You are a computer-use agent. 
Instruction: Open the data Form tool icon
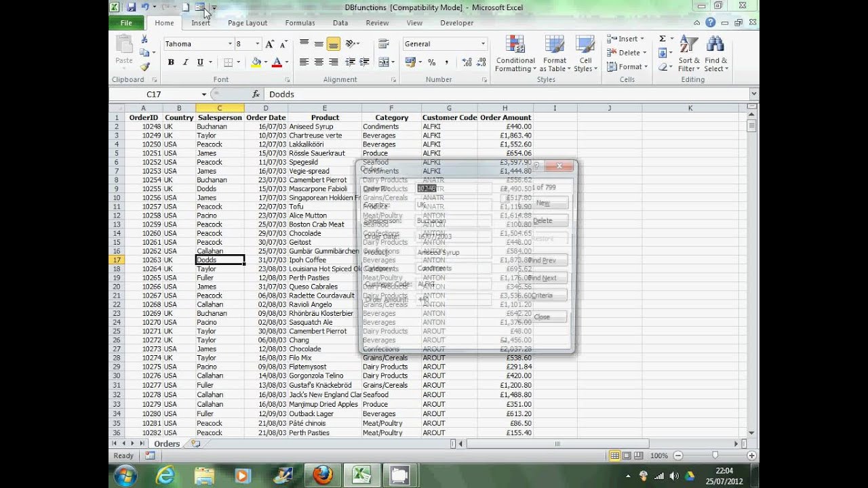[x=200, y=7]
